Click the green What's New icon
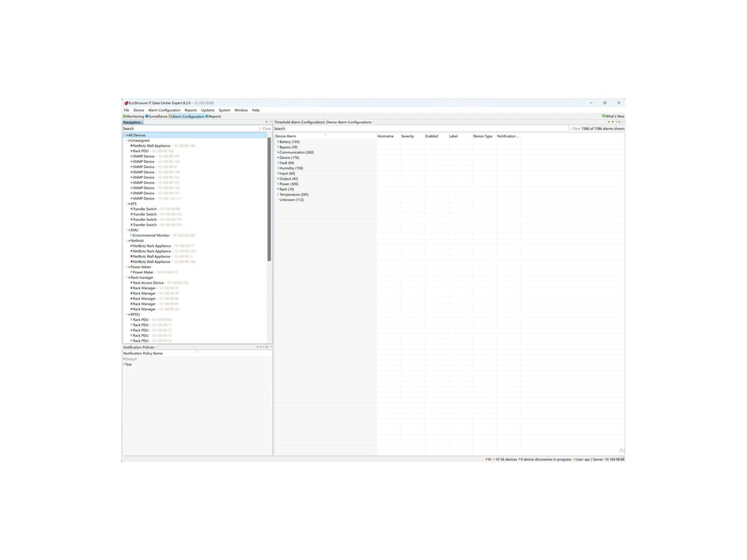Viewport: 747px width, 560px height. [604, 116]
